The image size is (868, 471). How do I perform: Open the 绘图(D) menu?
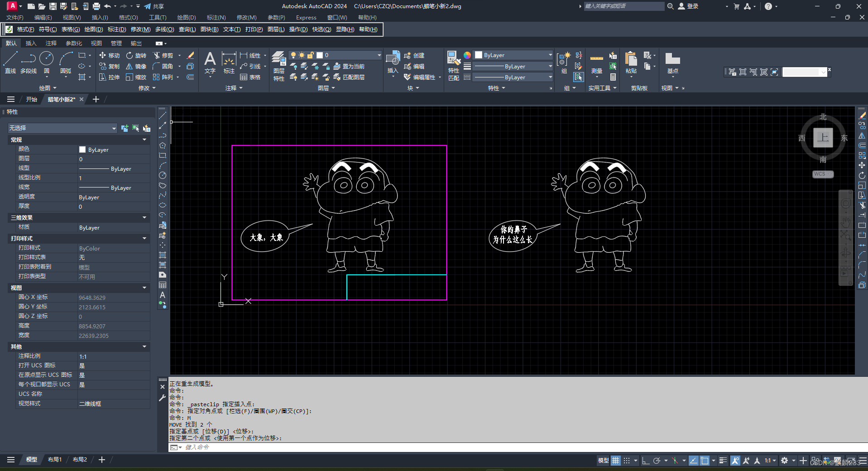click(187, 18)
